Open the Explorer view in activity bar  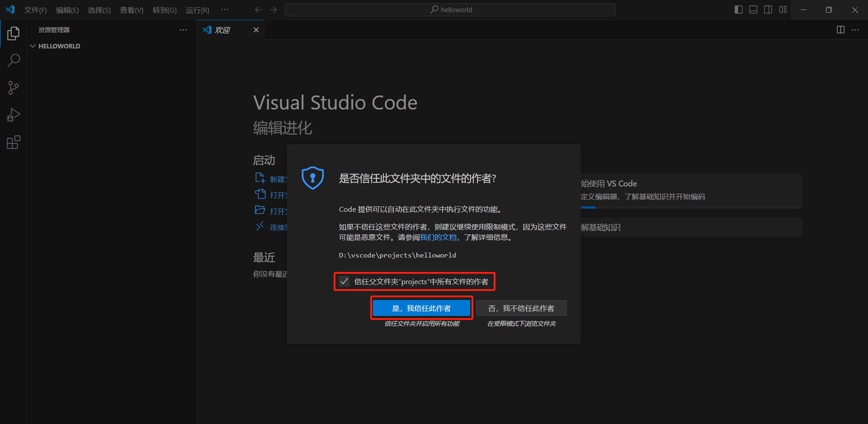[14, 33]
